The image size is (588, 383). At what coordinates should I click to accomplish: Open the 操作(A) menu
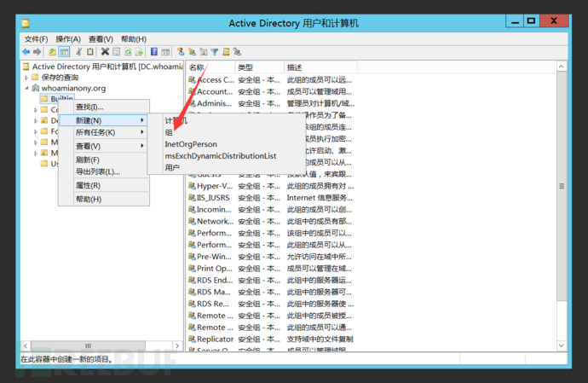[x=68, y=39]
